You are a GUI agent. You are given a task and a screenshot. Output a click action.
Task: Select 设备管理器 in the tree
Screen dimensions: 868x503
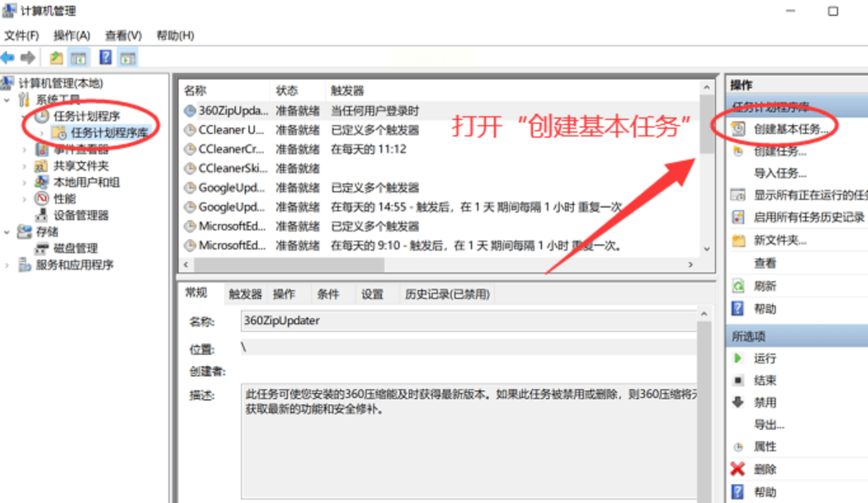(81, 215)
